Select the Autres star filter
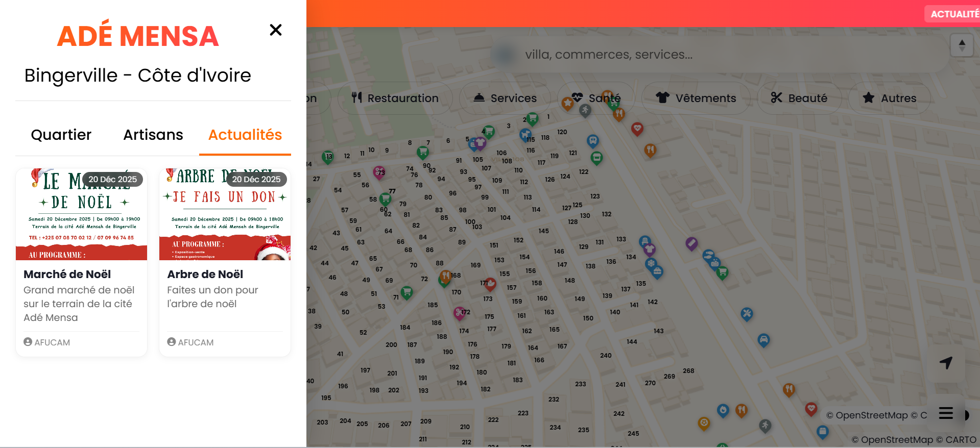The width and height of the screenshot is (980, 448). pos(889,98)
